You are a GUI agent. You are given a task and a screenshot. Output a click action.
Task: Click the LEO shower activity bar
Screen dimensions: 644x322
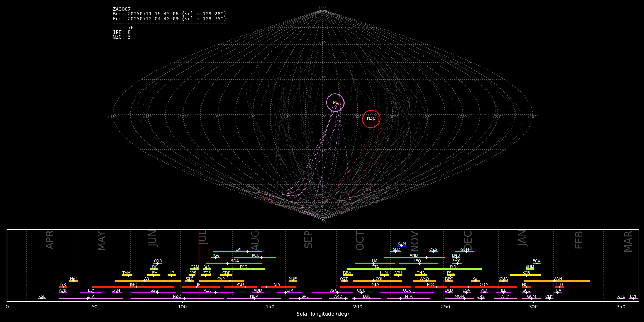(418, 263)
